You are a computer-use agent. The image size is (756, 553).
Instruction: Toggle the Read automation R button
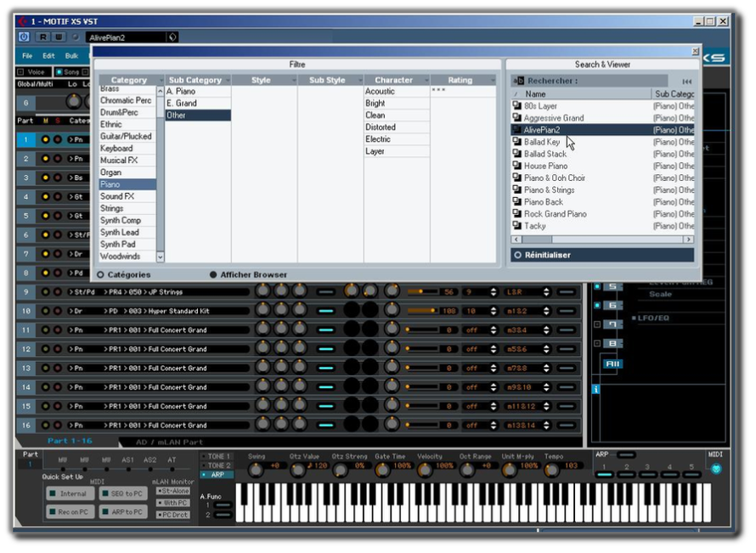pyautogui.click(x=43, y=37)
